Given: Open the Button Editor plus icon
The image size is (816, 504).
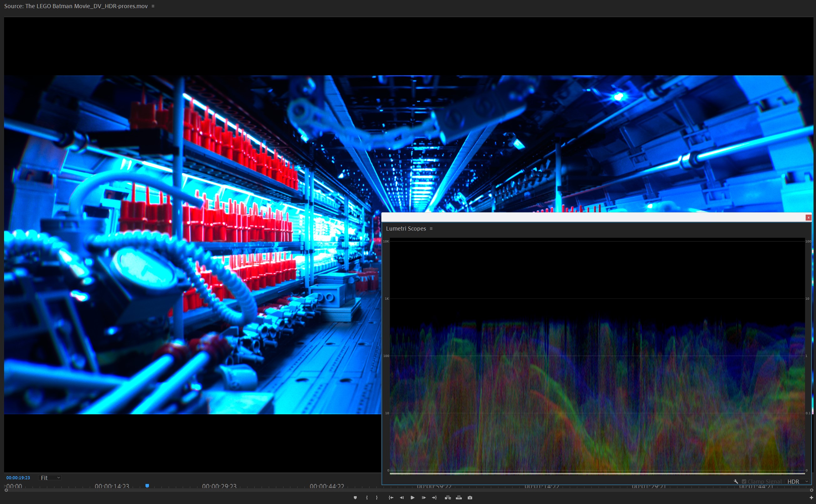Looking at the screenshot, I should tap(811, 498).
